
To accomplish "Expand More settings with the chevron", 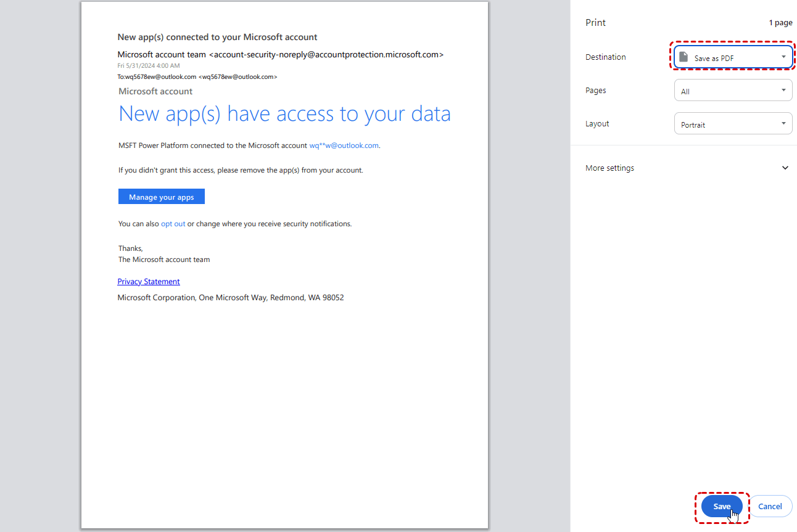I will (785, 168).
